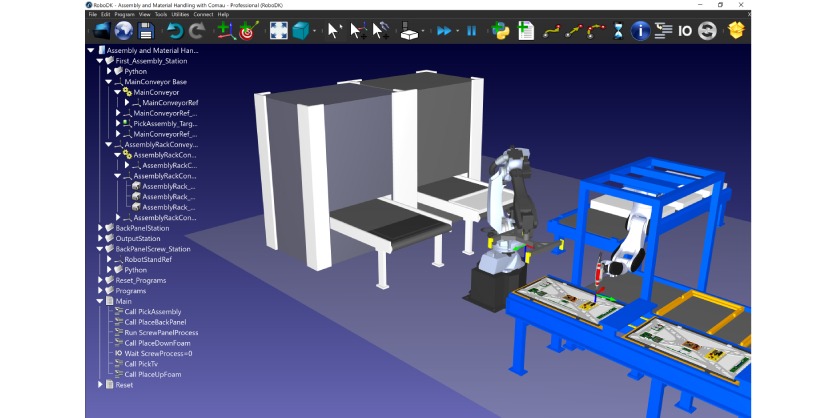Open the View menu
Viewport: 836px width, 418px height.
pos(144,14)
